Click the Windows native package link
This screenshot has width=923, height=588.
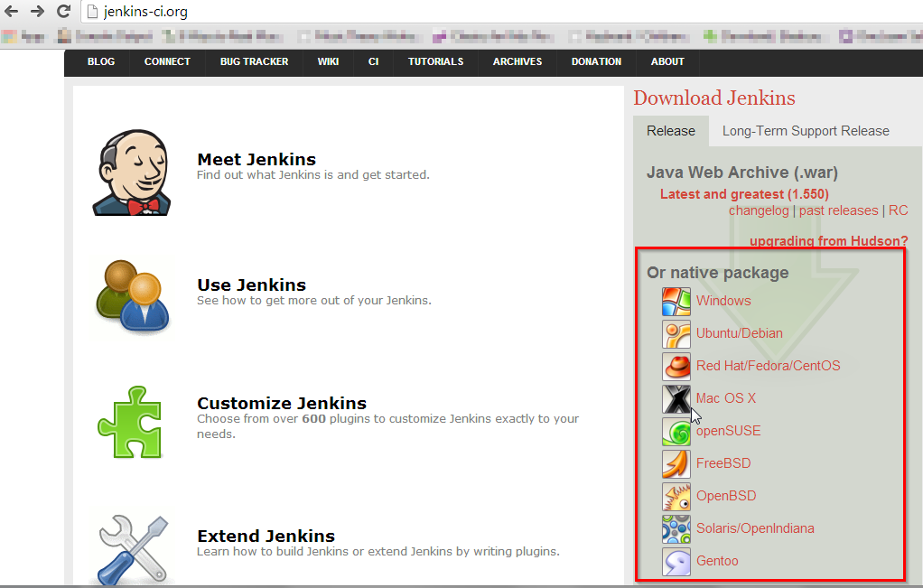click(x=723, y=301)
